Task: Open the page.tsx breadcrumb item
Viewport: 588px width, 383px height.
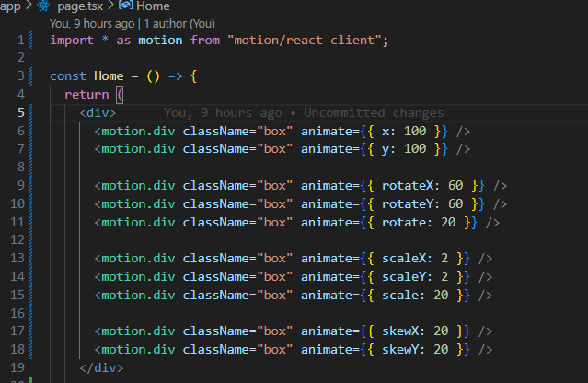Action: 80,6
